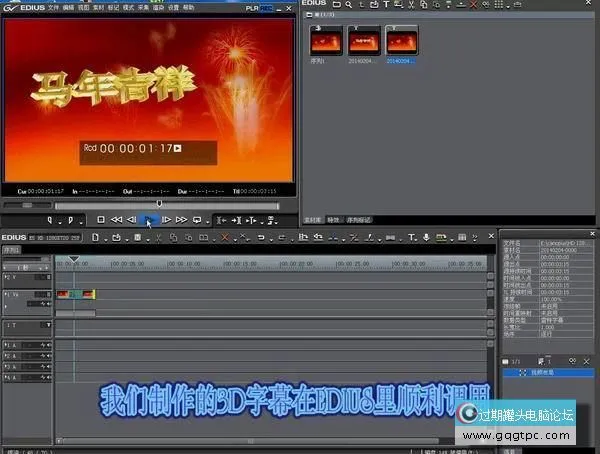Viewport: 600px width, 454px height.
Task: Click Play in the player controls
Action: (x=148, y=220)
